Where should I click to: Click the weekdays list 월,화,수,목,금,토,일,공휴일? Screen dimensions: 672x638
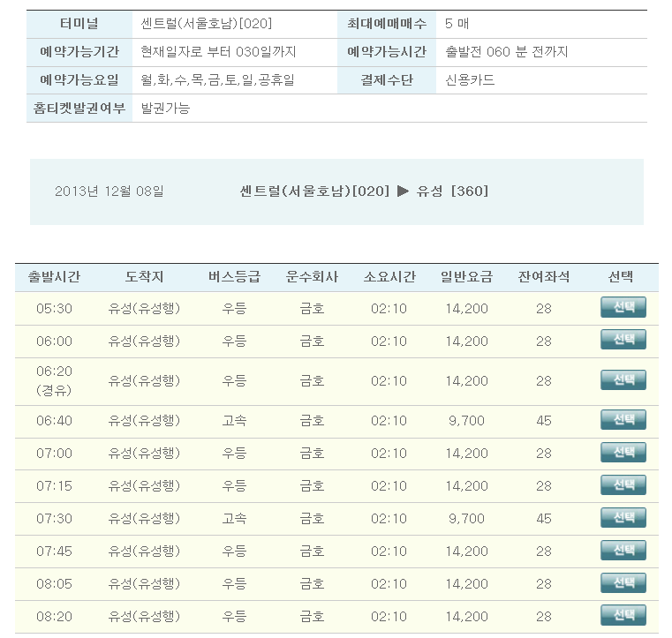click(x=218, y=80)
